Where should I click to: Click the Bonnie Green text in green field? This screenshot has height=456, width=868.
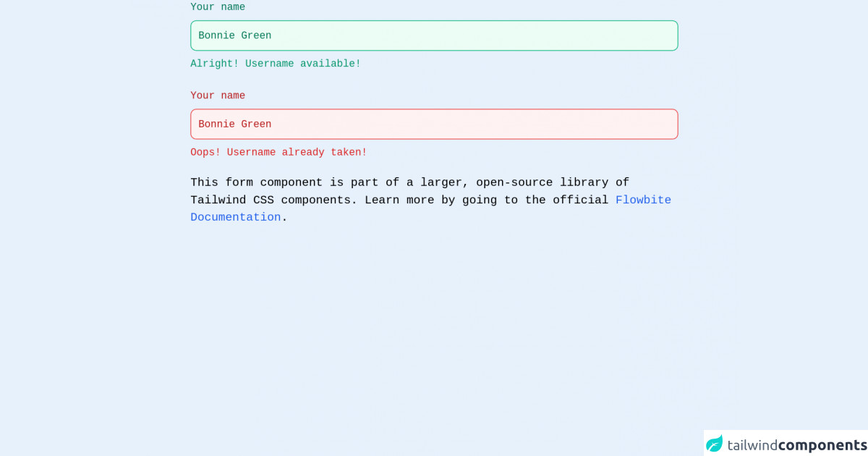[234, 35]
